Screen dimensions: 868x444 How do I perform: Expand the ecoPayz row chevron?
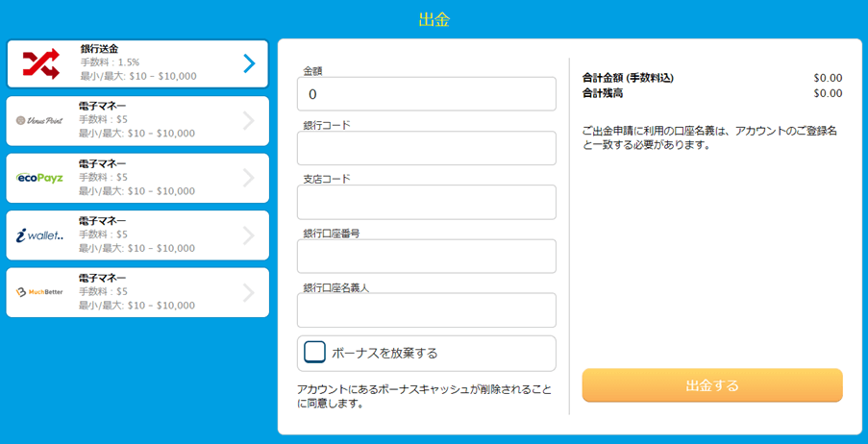[x=249, y=178]
